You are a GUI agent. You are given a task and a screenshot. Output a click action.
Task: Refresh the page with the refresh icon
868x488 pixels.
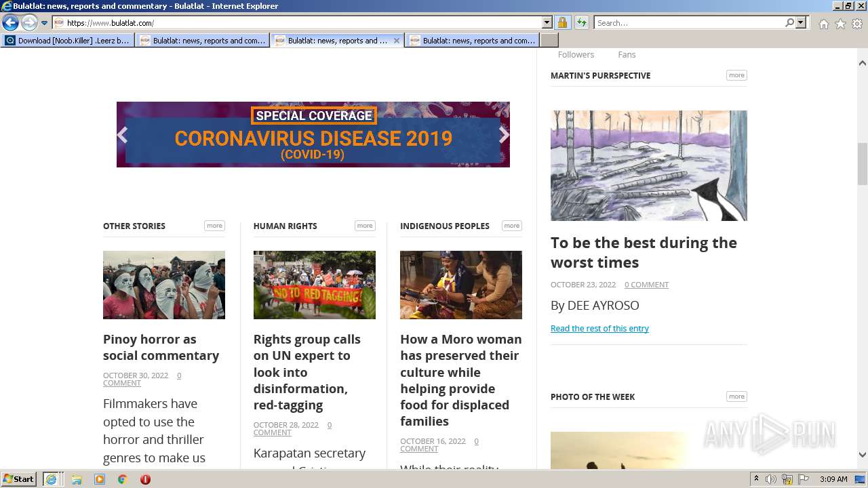click(582, 23)
